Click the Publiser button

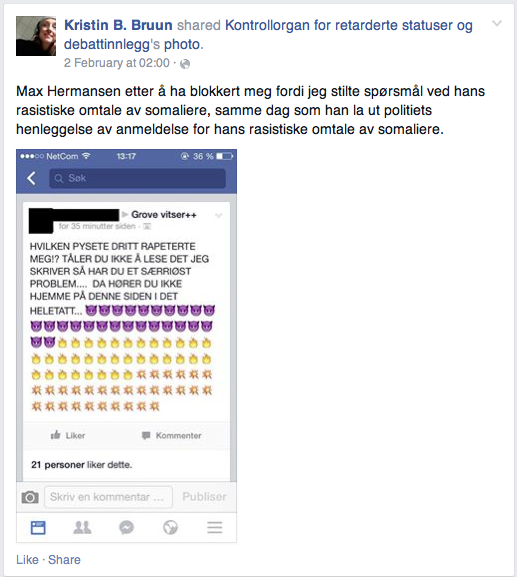click(x=205, y=497)
